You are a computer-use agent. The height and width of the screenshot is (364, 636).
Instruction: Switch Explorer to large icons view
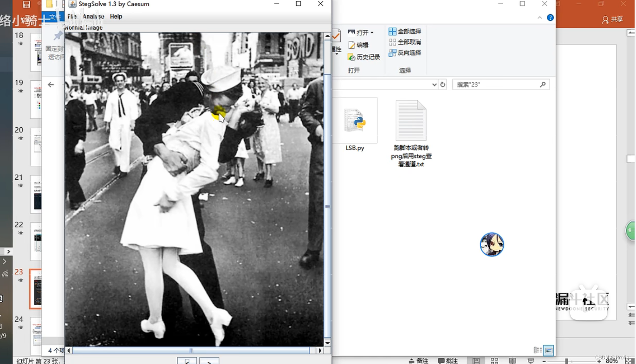[x=549, y=351]
